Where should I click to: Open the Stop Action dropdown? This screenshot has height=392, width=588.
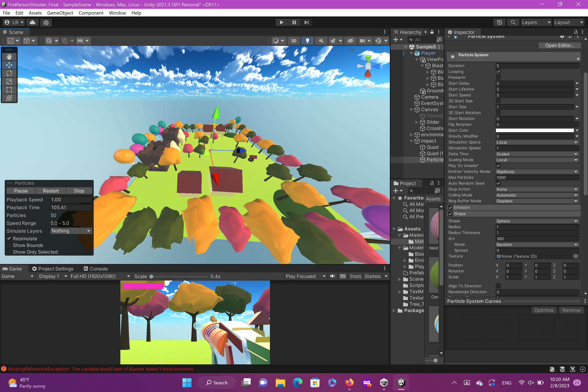point(537,189)
